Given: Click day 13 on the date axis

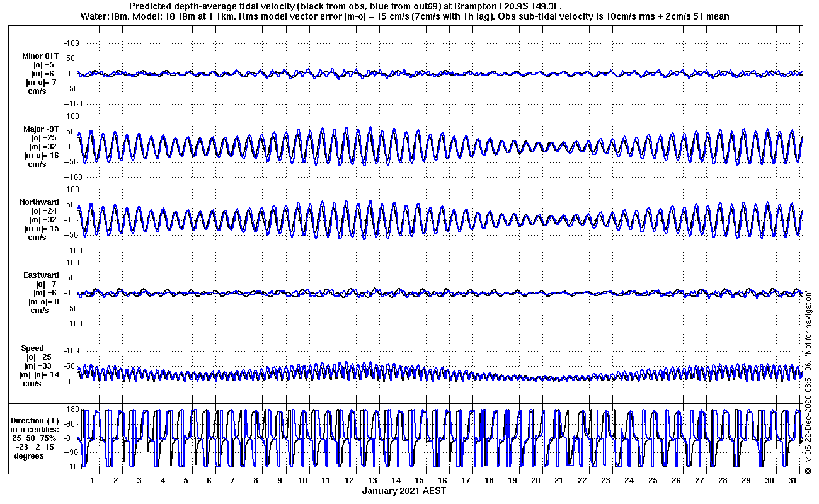Looking at the screenshot, I should click(x=372, y=480).
